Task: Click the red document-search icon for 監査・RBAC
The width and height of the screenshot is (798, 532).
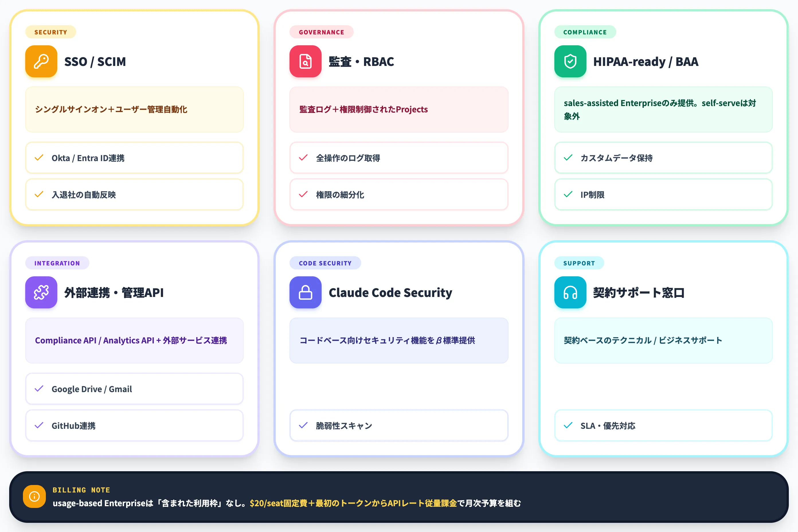Action: (x=305, y=61)
